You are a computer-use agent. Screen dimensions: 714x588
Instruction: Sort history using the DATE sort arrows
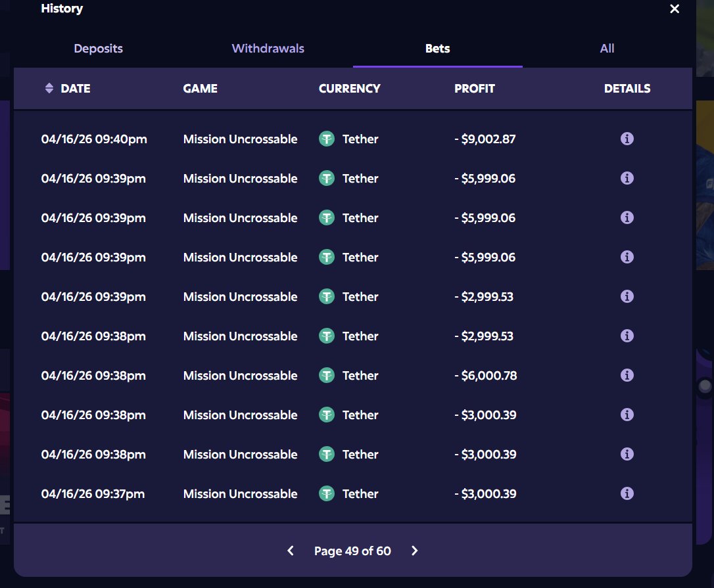click(x=49, y=88)
